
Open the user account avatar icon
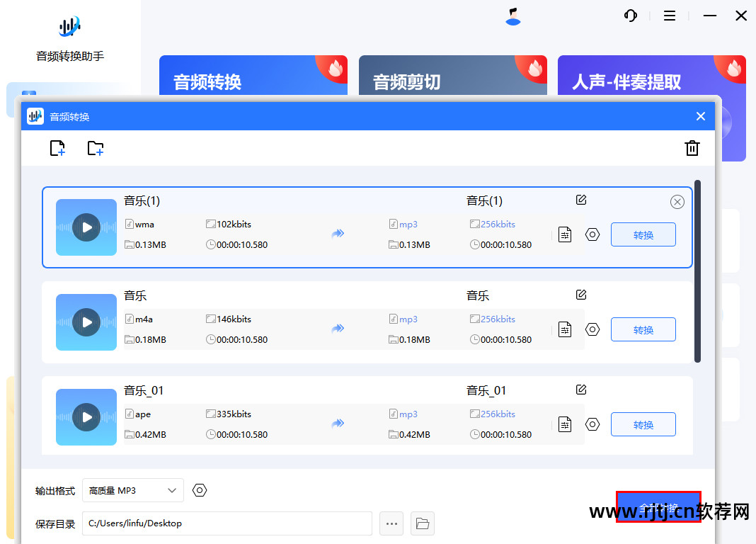click(x=513, y=16)
